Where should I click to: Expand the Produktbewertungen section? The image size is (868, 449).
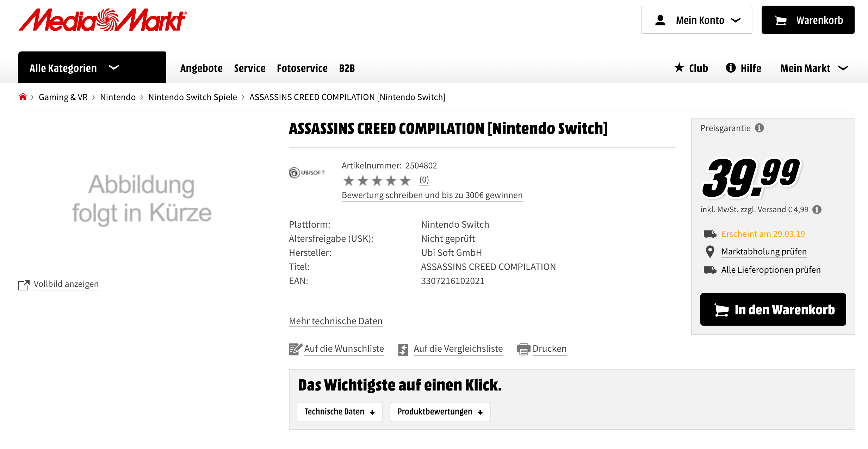pyautogui.click(x=440, y=412)
